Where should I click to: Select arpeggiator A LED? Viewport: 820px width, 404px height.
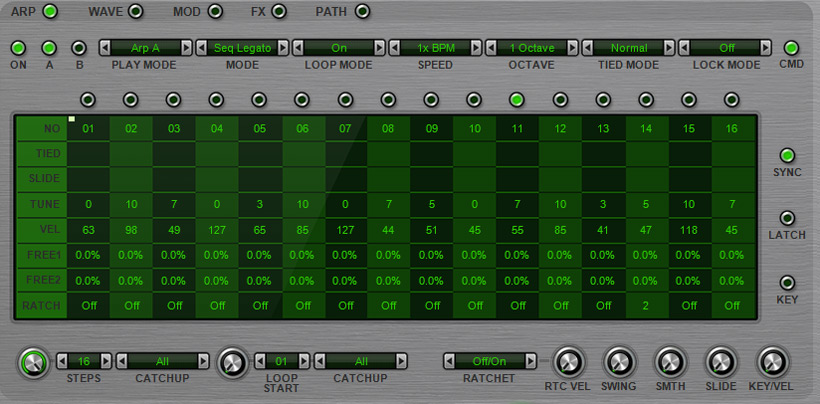pyautogui.click(x=49, y=48)
